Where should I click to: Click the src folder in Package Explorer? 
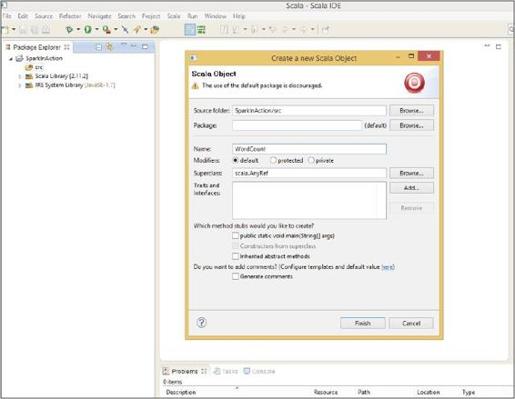(34, 67)
